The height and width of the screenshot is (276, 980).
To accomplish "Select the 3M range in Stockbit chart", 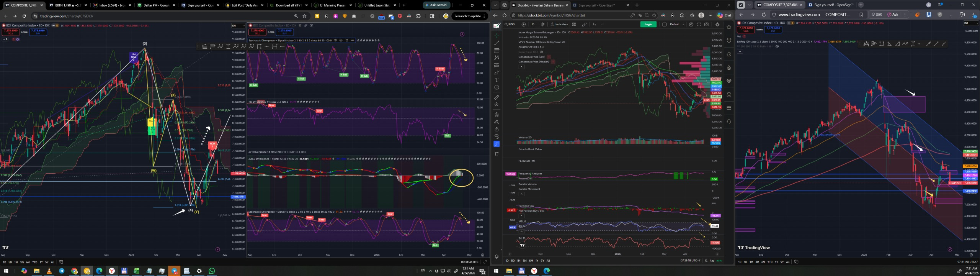I will [x=524, y=261].
